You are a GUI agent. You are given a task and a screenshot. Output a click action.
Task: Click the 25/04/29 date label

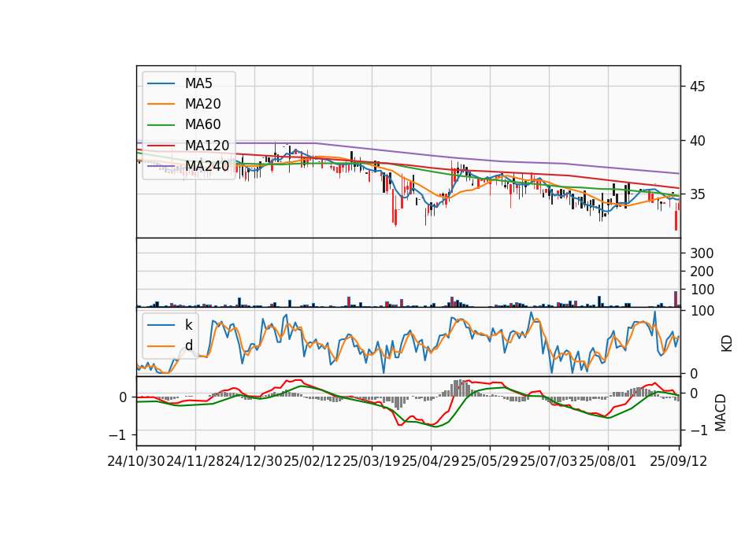point(431,461)
